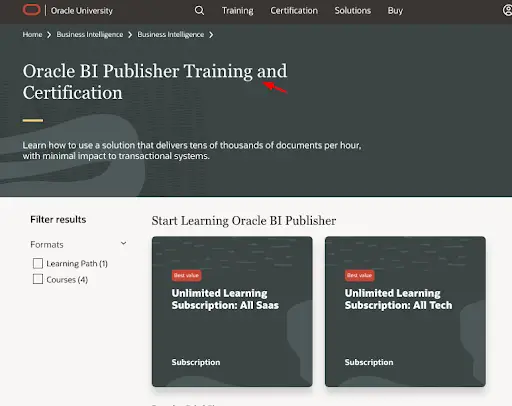Viewport: 512px width, 406px height.
Task: Click the Oracle logo icon
Action: [x=31, y=10]
